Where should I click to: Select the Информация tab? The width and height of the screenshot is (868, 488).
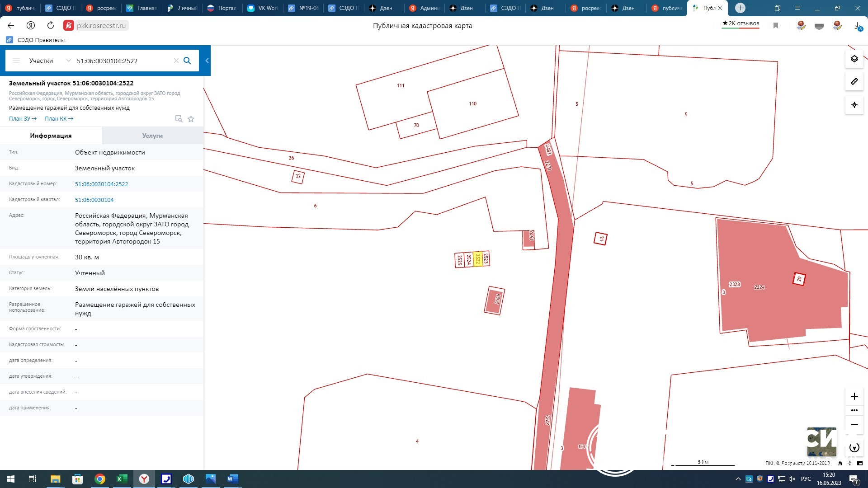[x=51, y=136]
